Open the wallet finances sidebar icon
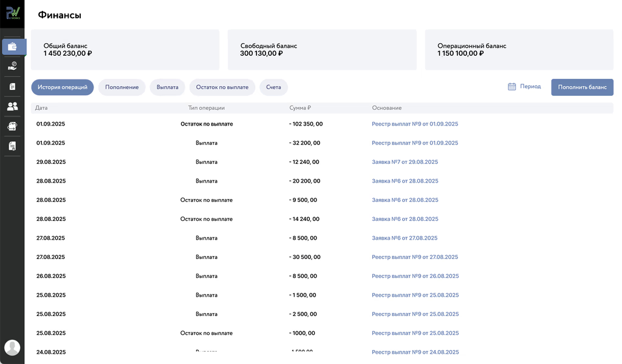This screenshot has height=364, width=622. [13, 47]
